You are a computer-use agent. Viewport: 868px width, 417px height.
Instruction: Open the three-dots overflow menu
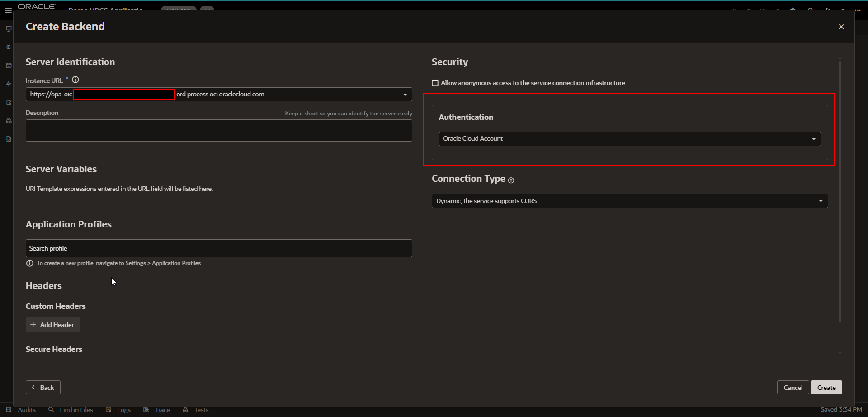pos(858,10)
